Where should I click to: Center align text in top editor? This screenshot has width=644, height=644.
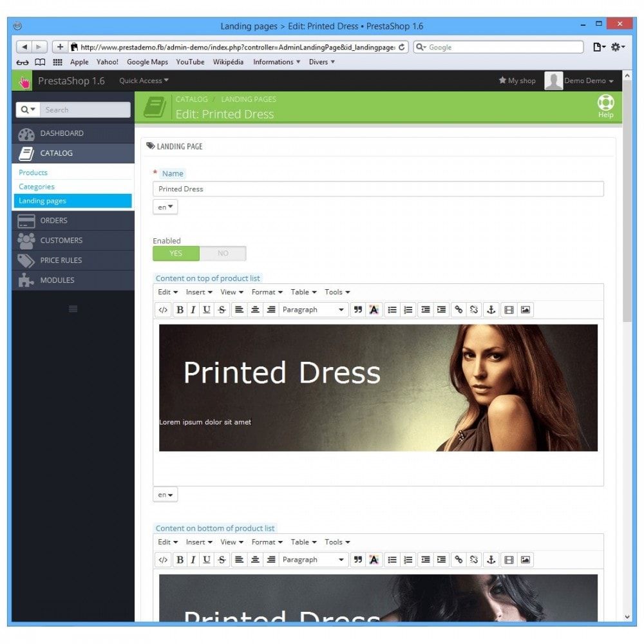[x=255, y=310]
